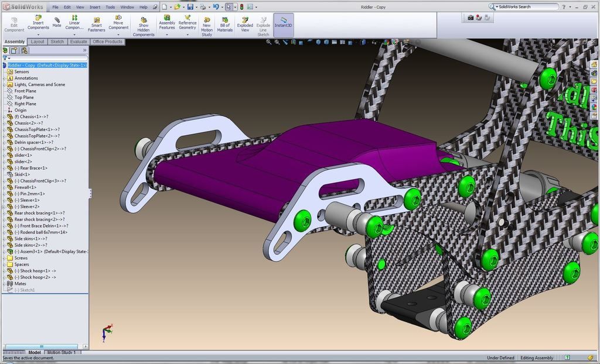
Task: Open dropdown under Insert Components
Action: (38, 35)
